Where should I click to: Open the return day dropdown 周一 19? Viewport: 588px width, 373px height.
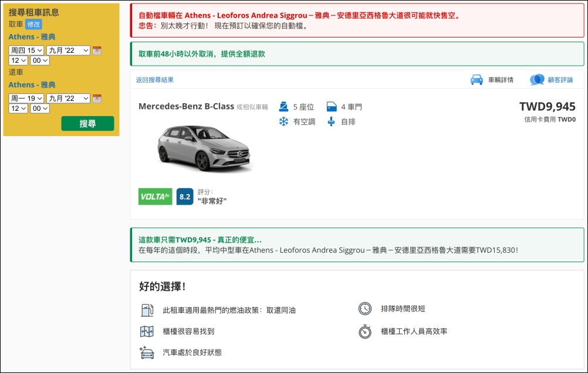[x=26, y=98]
